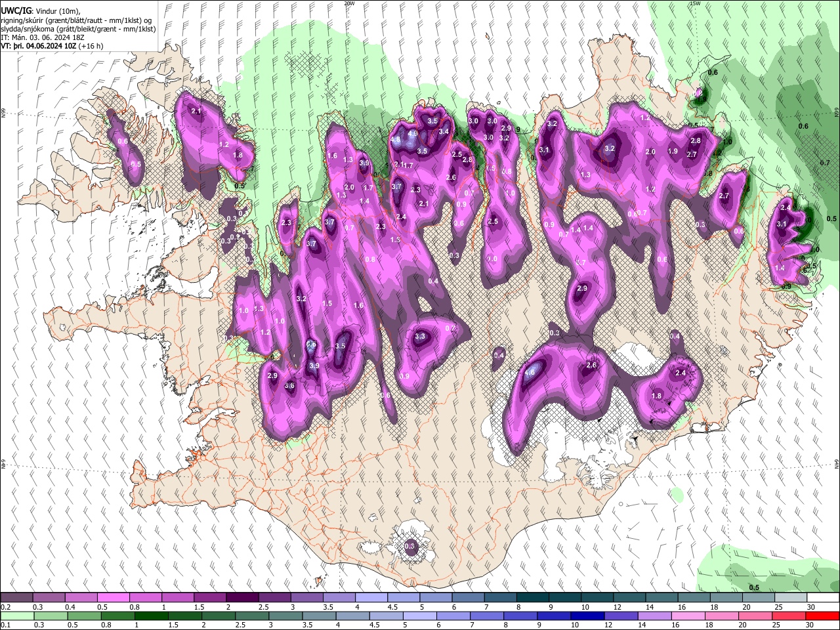
Task: Click the '0.3' value on the southern glacier
Action: (410, 546)
